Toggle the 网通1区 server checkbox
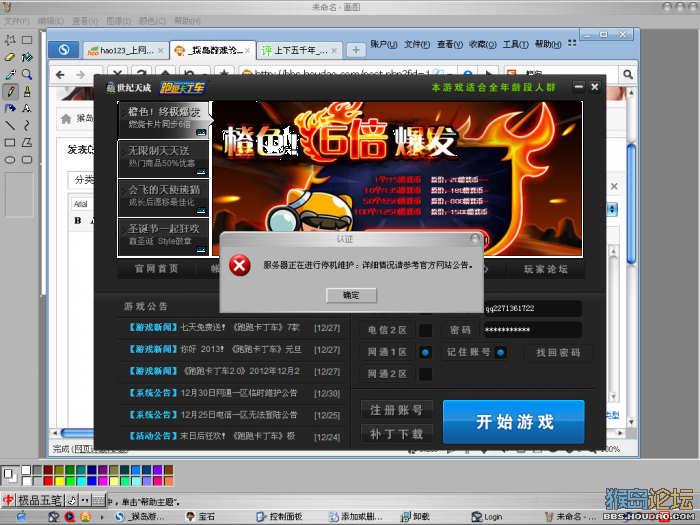This screenshot has height=525, width=700. click(425, 352)
